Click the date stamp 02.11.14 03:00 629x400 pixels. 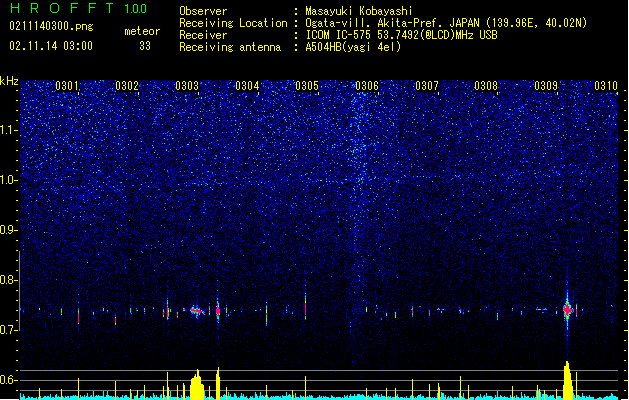tap(51, 46)
